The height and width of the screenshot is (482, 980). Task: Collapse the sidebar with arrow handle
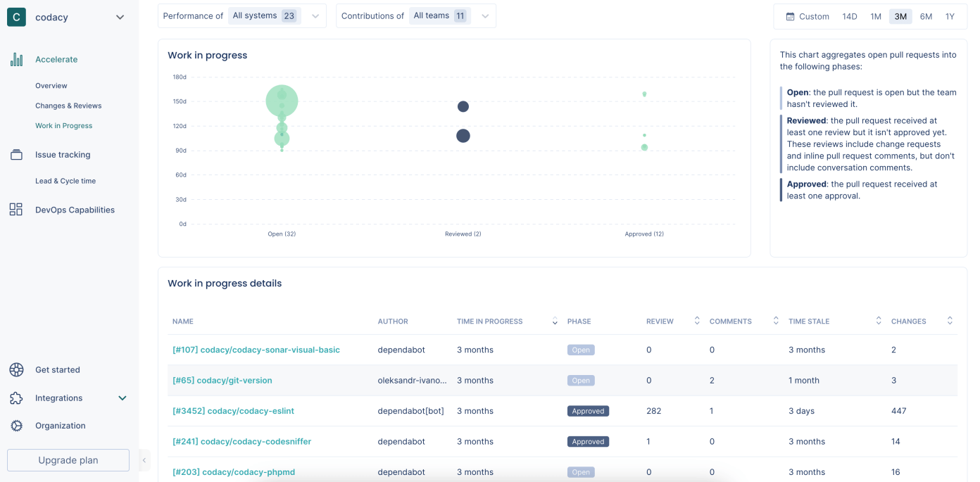(x=144, y=460)
